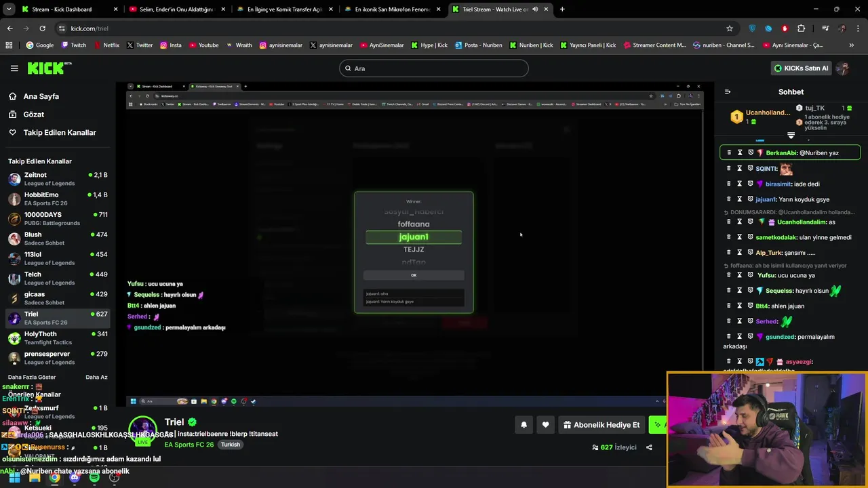The image size is (868, 488).
Task: Open the Google bookmark
Action: click(39, 45)
